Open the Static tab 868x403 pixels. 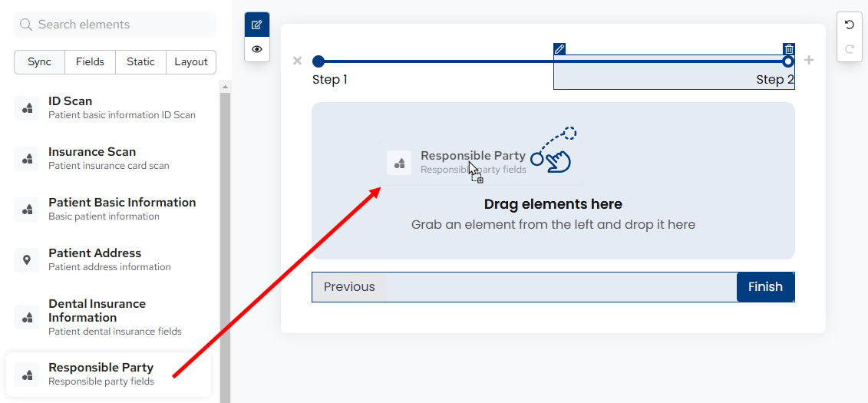140,62
